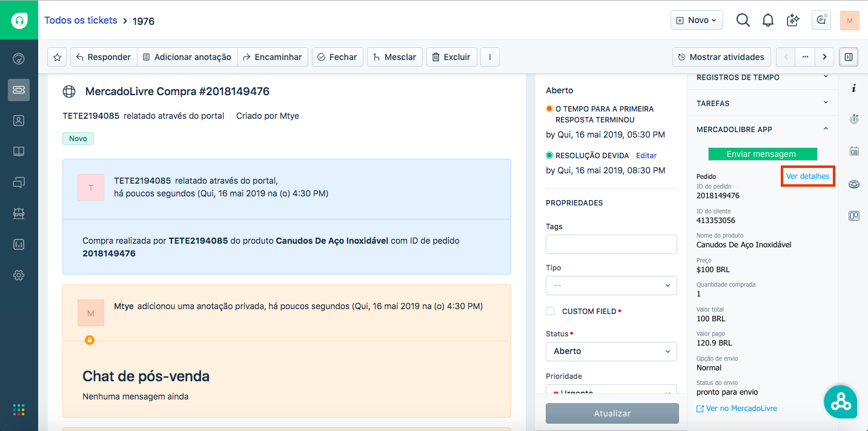868x431 pixels.
Task: Click into the Tags input field
Action: (x=611, y=244)
